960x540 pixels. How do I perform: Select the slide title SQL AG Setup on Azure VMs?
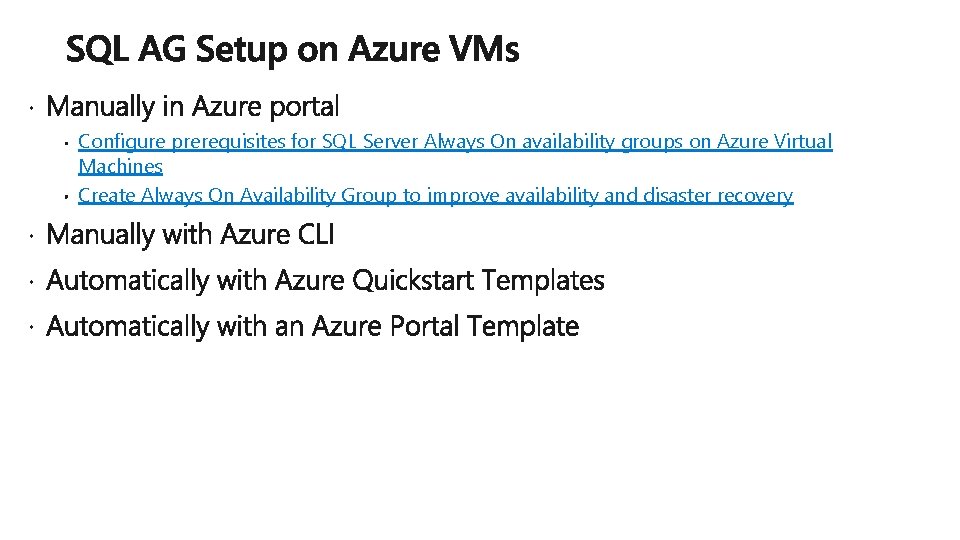(293, 49)
